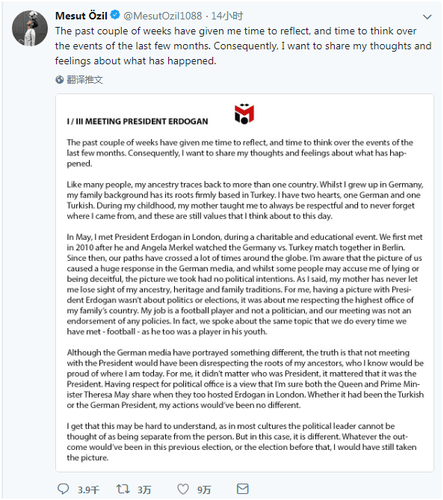Click the statement paragraph starting "In May"
Image resolution: width=443 pixels, height=500 pixels.
click(245, 284)
